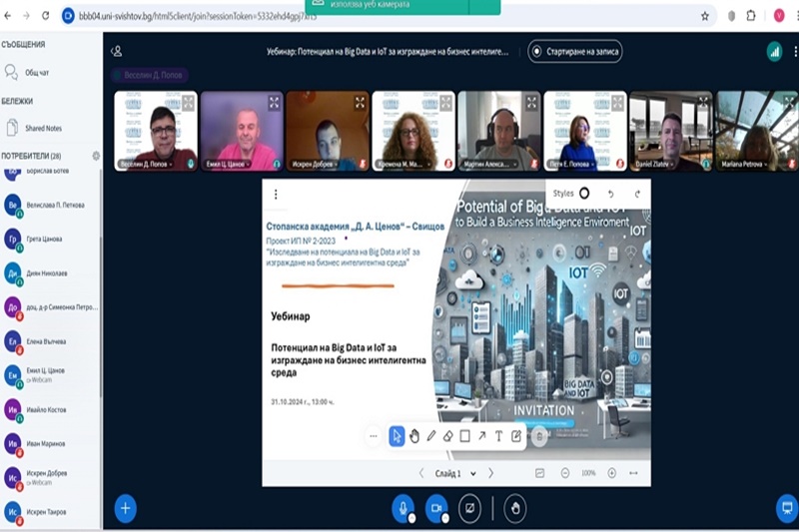Select the pointer tool in whiteboard toolbar
The width and height of the screenshot is (799, 532).
pyautogui.click(x=397, y=436)
